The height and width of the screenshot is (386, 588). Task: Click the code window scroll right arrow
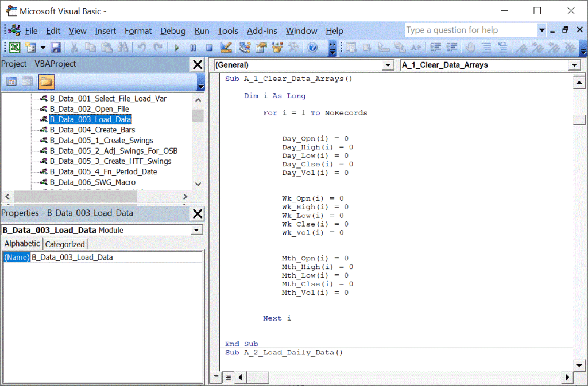coord(568,377)
